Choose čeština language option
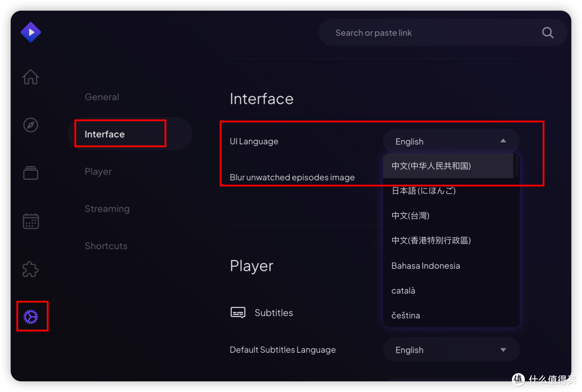The image size is (582, 392). [x=448, y=315]
